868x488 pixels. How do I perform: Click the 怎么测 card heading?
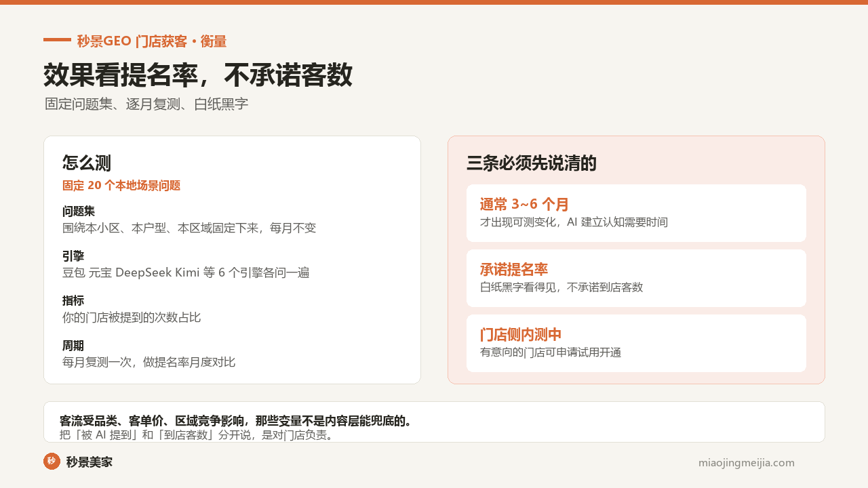[x=87, y=163]
